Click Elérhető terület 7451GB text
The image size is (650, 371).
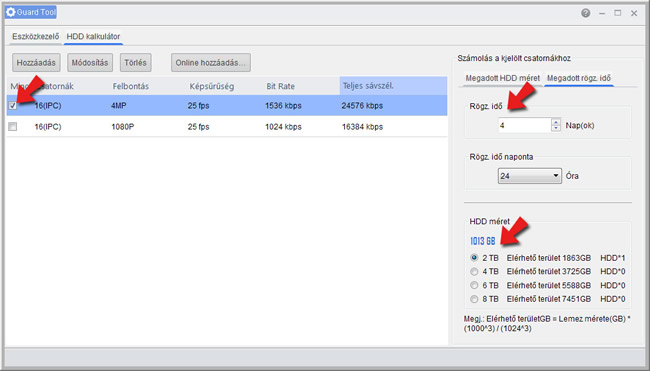(x=548, y=299)
